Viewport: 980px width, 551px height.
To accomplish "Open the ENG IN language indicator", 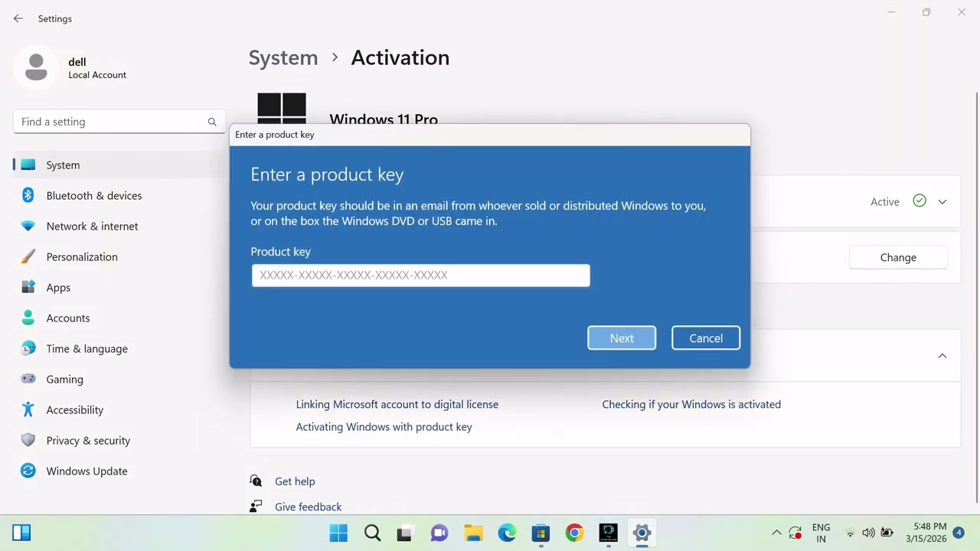I will (821, 533).
